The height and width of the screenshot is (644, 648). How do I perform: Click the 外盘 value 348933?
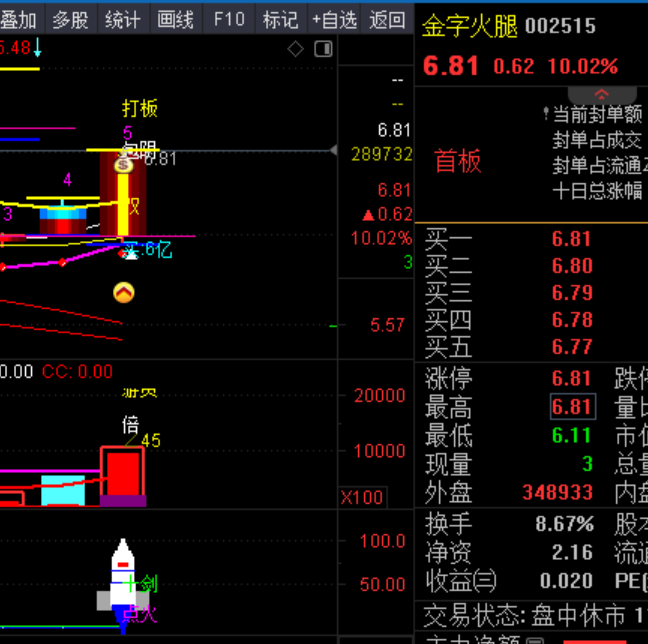click(x=557, y=492)
